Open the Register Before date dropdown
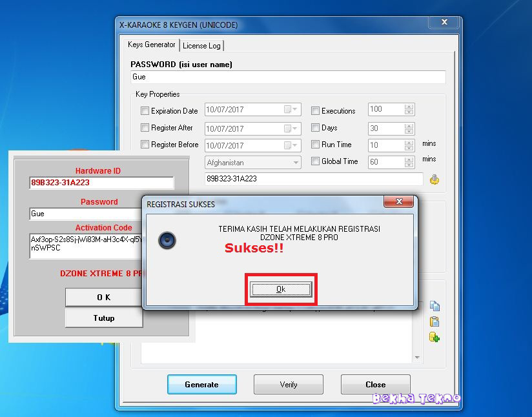The image size is (532, 417). (x=291, y=145)
